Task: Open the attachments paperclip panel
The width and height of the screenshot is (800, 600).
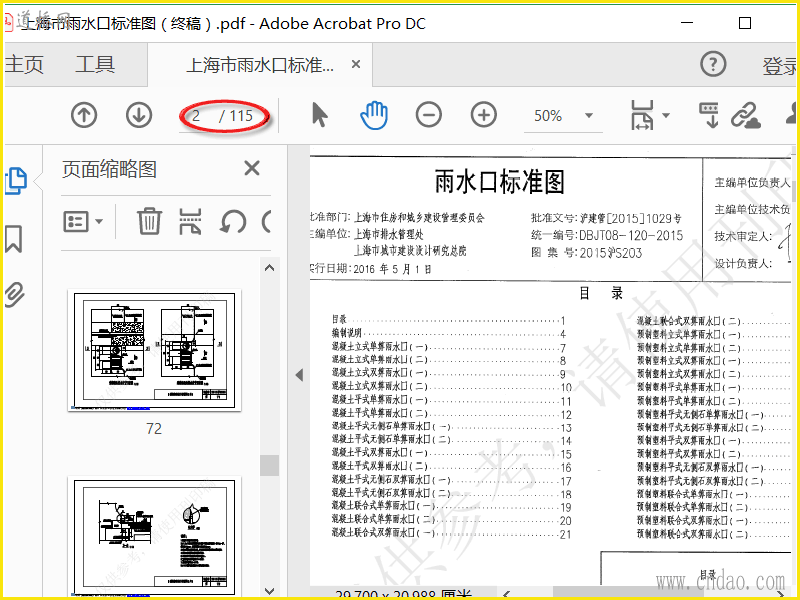Action: (14, 294)
